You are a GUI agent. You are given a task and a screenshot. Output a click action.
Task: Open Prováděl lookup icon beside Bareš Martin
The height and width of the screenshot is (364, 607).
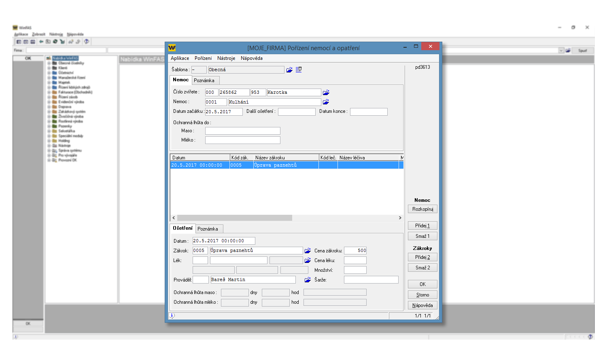308,280
